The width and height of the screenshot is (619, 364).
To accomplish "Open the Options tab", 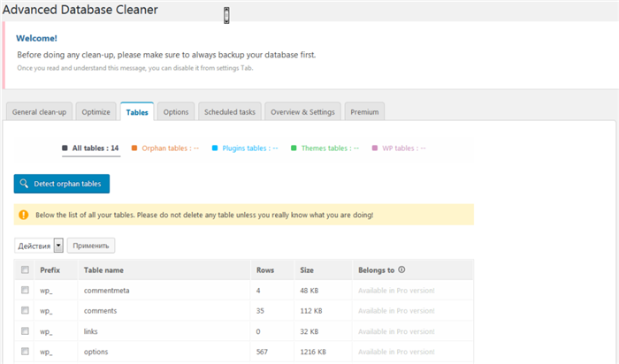I will (176, 112).
